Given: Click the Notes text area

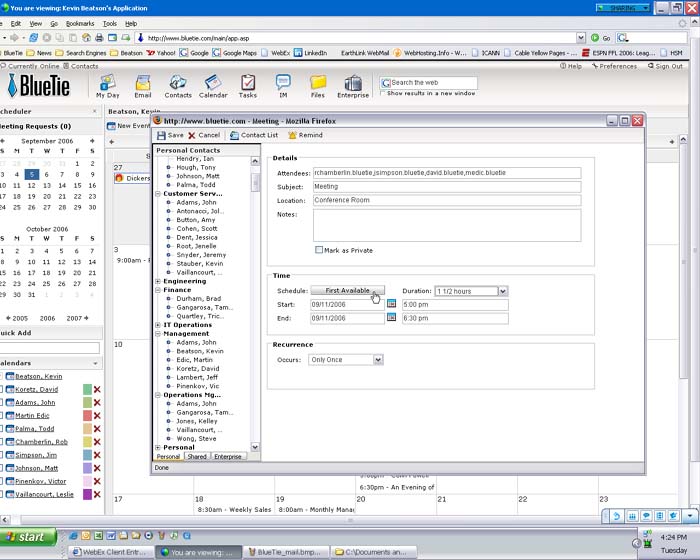Looking at the screenshot, I should 447,225.
